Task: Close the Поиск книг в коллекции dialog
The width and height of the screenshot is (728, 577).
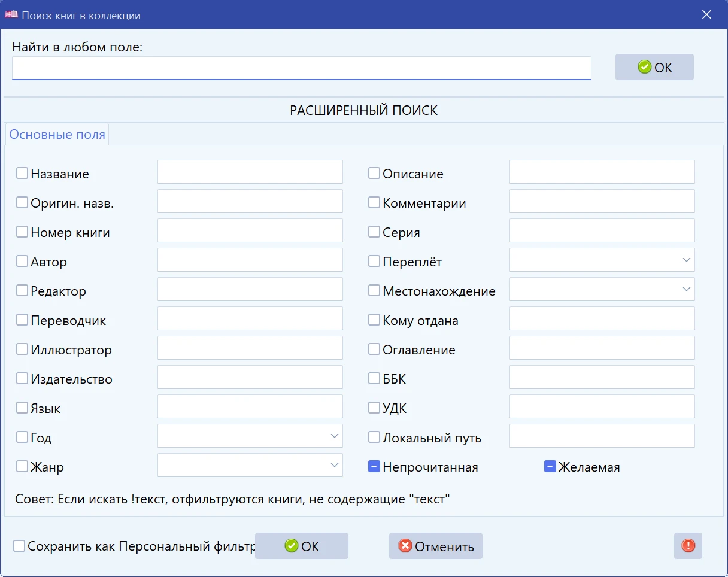Action: click(x=706, y=15)
